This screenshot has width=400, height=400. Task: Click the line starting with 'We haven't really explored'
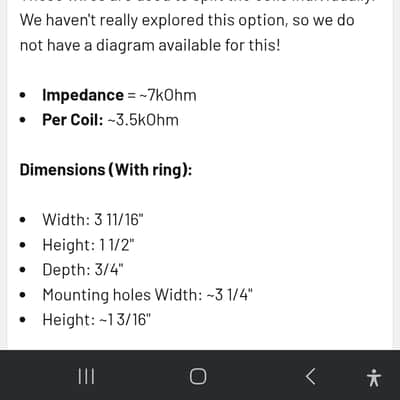187,21
